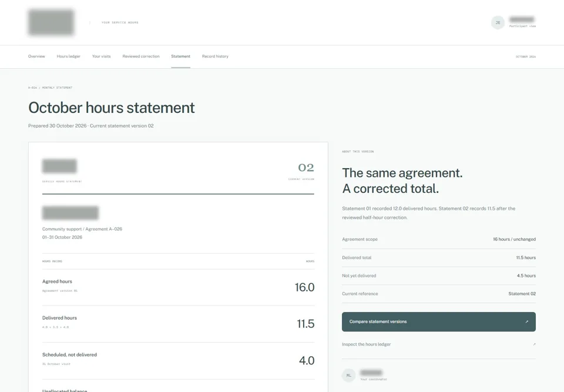Click the Agreed hours row label
The width and height of the screenshot is (564, 392).
click(57, 282)
